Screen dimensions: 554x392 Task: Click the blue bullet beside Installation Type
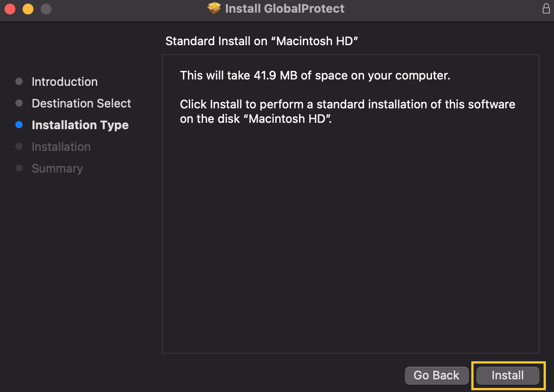(19, 125)
